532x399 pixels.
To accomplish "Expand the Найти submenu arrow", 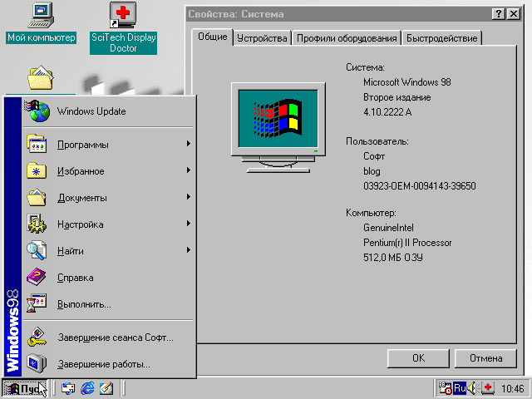I will (x=189, y=250).
